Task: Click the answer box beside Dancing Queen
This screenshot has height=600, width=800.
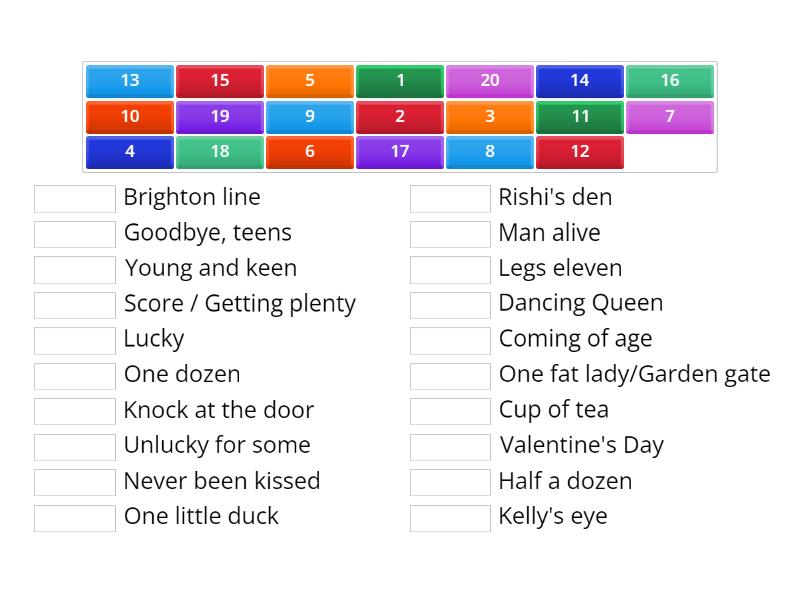Action: (450, 304)
